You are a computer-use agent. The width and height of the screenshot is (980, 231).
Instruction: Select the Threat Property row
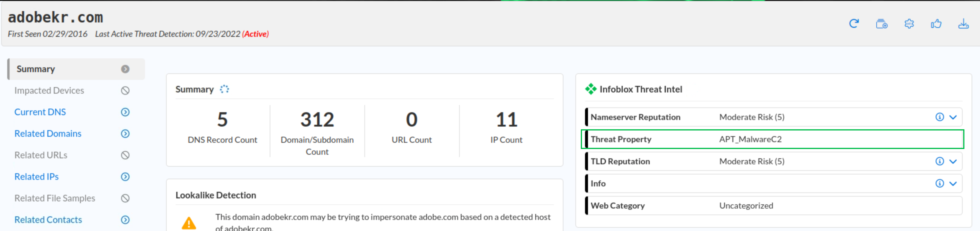pos(772,139)
